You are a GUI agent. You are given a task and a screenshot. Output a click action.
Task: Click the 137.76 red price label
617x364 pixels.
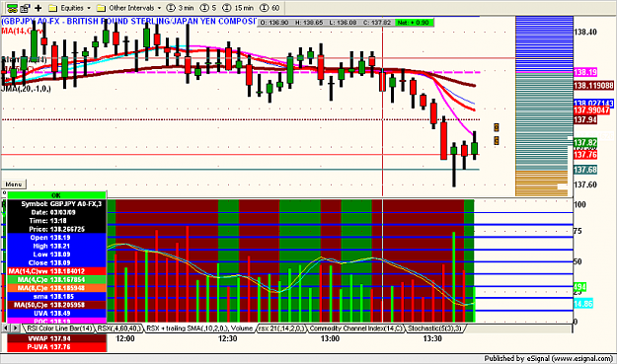[x=585, y=155]
